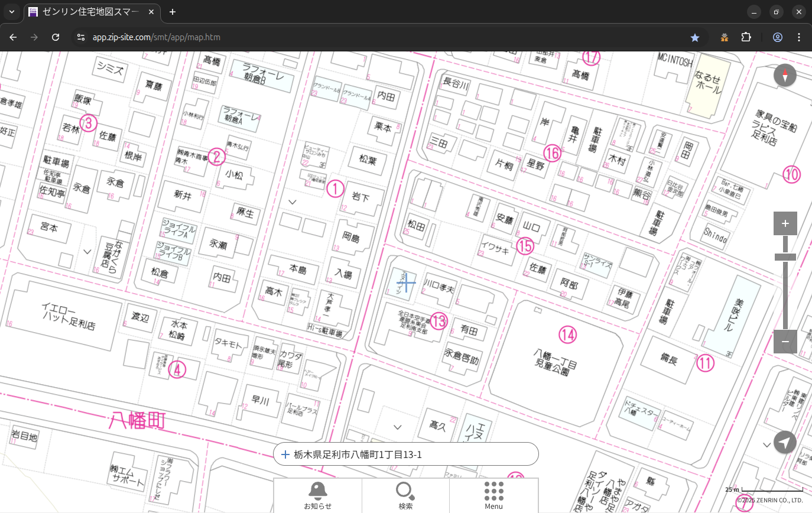Click the compass north reset icon

tap(785, 76)
